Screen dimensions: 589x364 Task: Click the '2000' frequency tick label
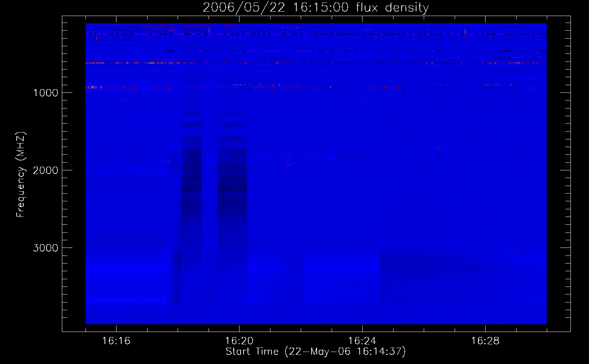tap(46, 170)
